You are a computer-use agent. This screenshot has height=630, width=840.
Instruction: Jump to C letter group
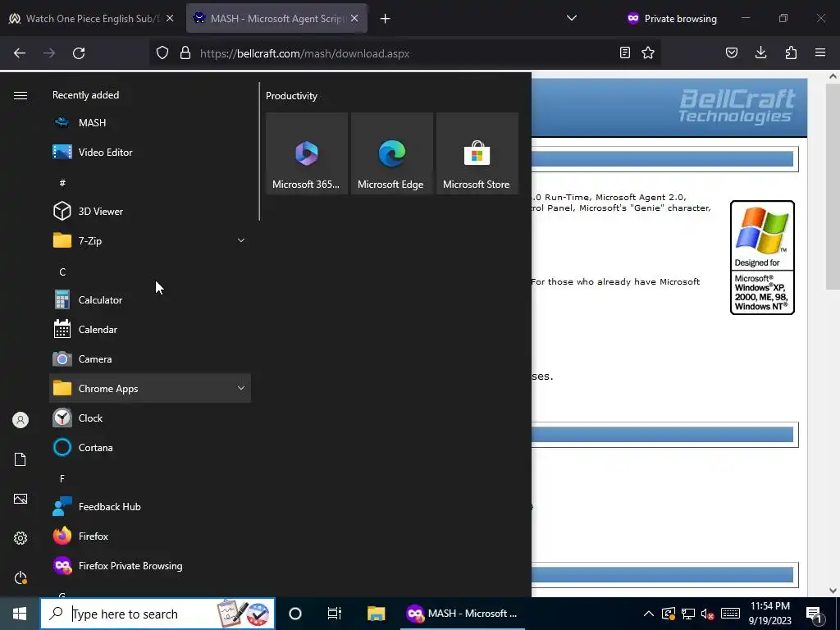tap(62, 272)
